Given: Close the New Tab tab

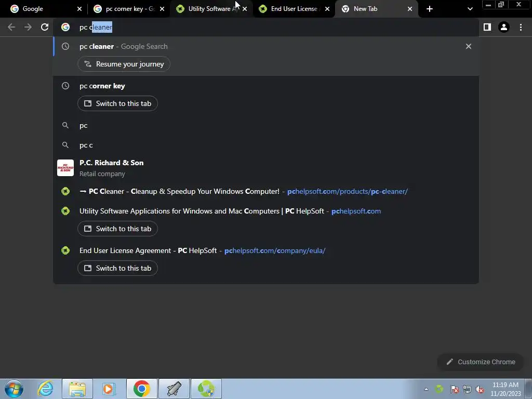Looking at the screenshot, I should tap(410, 9).
